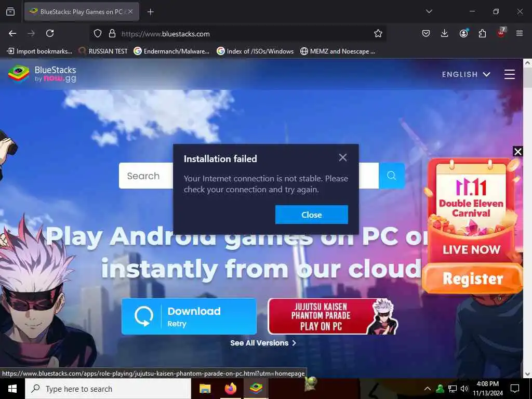The height and width of the screenshot is (399, 532).
Task: Open the Firefox account icon
Action: coord(463,33)
